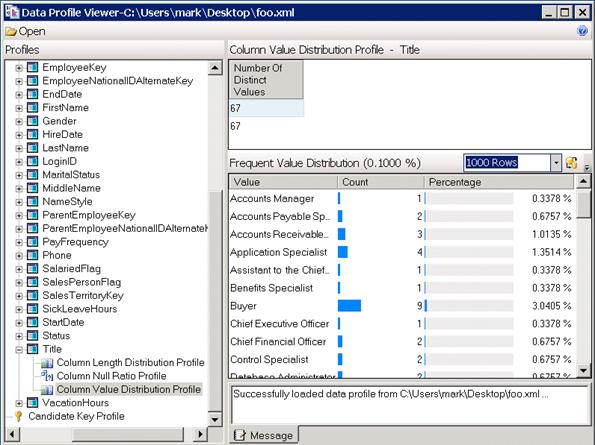This screenshot has width=595, height=445.
Task: Select the Application Specialist row
Action: (x=401, y=252)
